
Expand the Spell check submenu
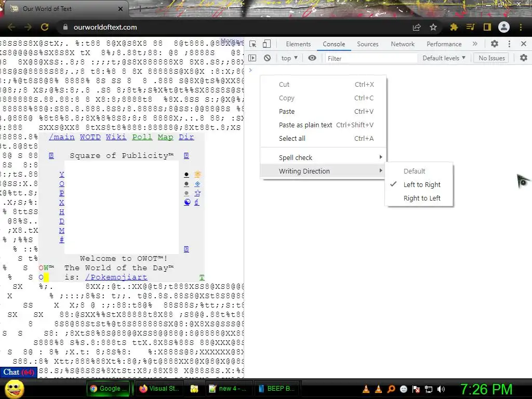tap(323, 157)
